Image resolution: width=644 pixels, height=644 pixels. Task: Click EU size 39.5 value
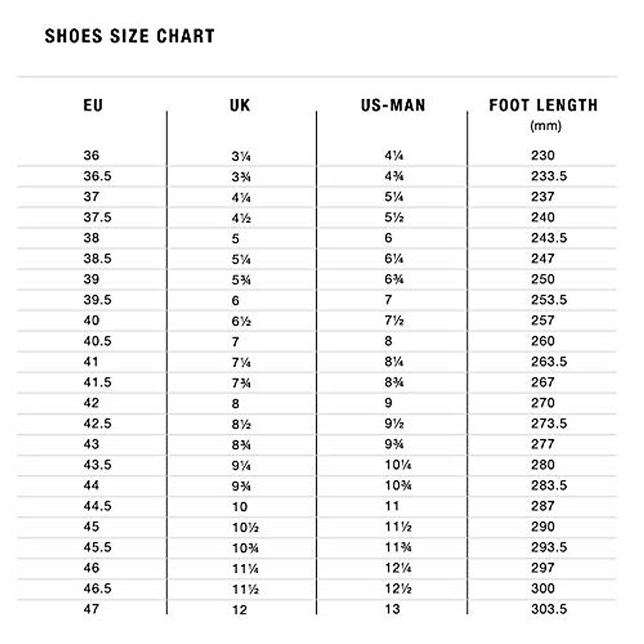point(97,300)
